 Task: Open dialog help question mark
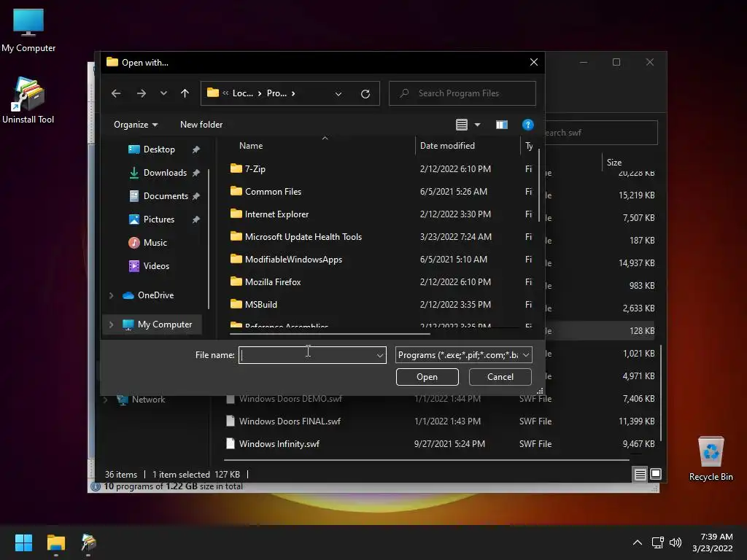527,125
